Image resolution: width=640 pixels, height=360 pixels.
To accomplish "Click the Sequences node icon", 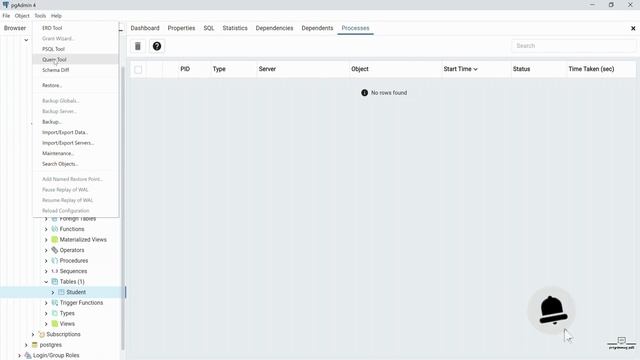I will [55, 271].
